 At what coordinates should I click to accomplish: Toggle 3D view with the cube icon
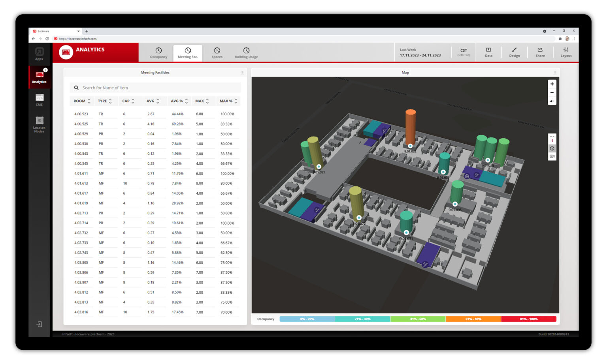[552, 148]
